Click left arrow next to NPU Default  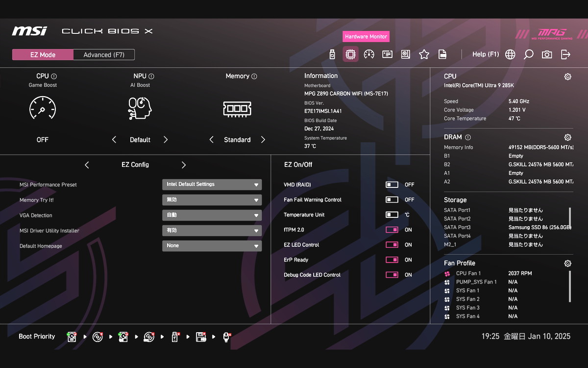tap(114, 140)
